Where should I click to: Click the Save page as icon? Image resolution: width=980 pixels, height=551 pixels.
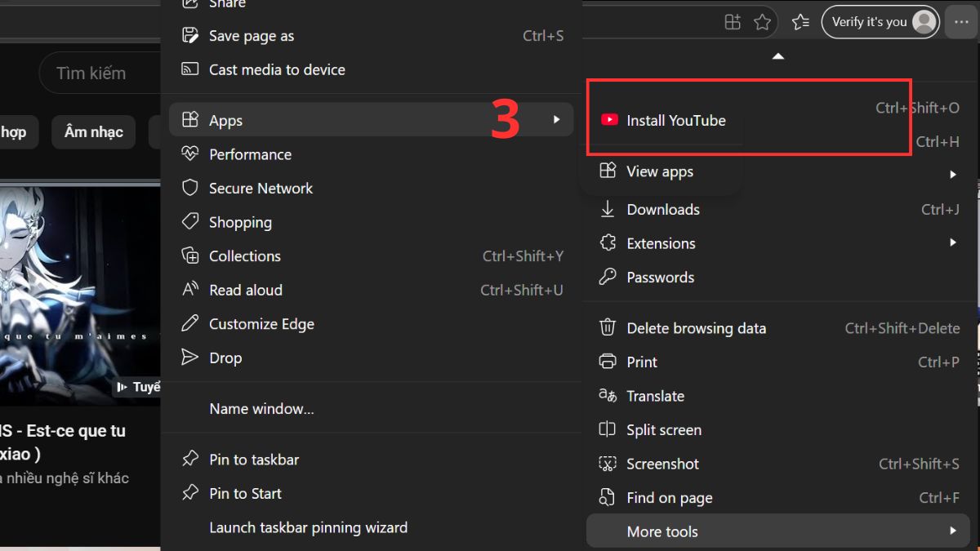click(189, 35)
